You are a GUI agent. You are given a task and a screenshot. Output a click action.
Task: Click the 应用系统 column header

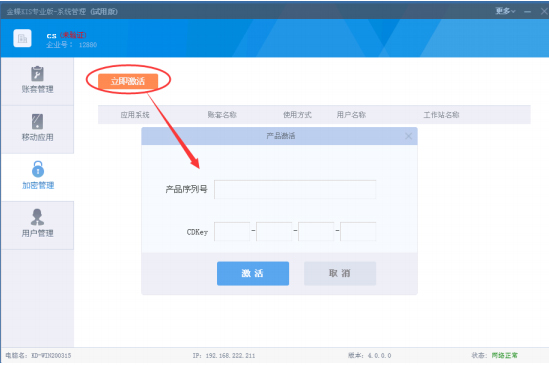pyautogui.click(x=135, y=115)
